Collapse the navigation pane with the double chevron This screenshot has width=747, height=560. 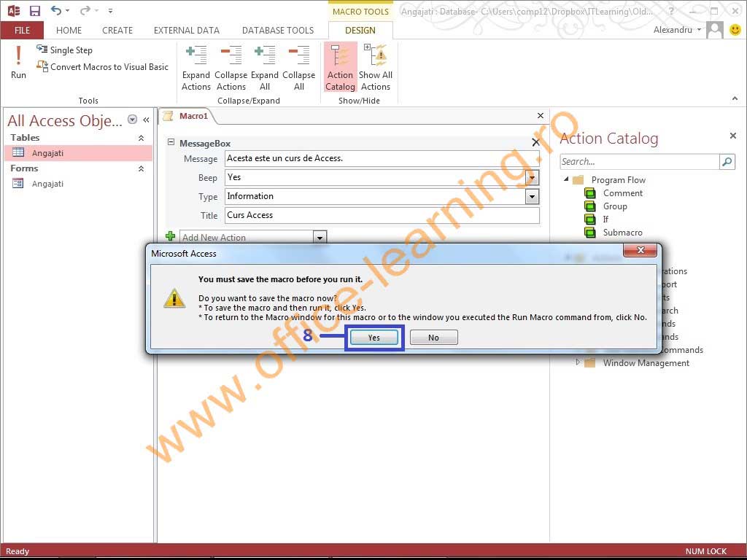point(146,120)
